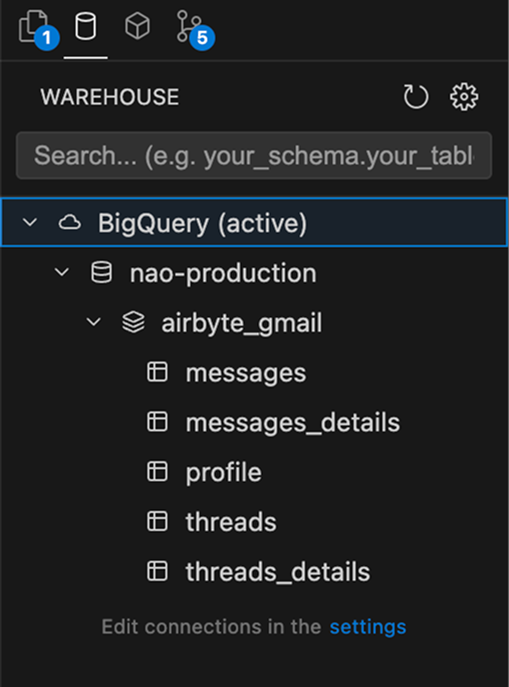
Task: Refresh the warehouse with the circular arrow icon
Action: pyautogui.click(x=416, y=96)
